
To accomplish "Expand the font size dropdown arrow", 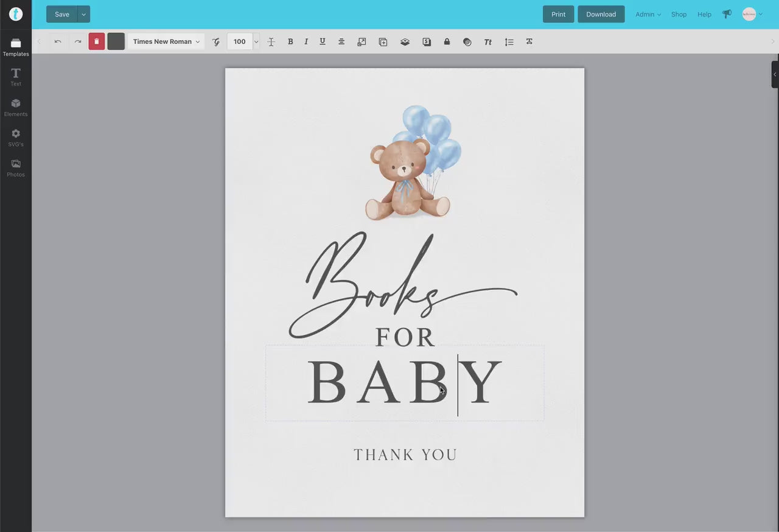I will [x=256, y=41].
